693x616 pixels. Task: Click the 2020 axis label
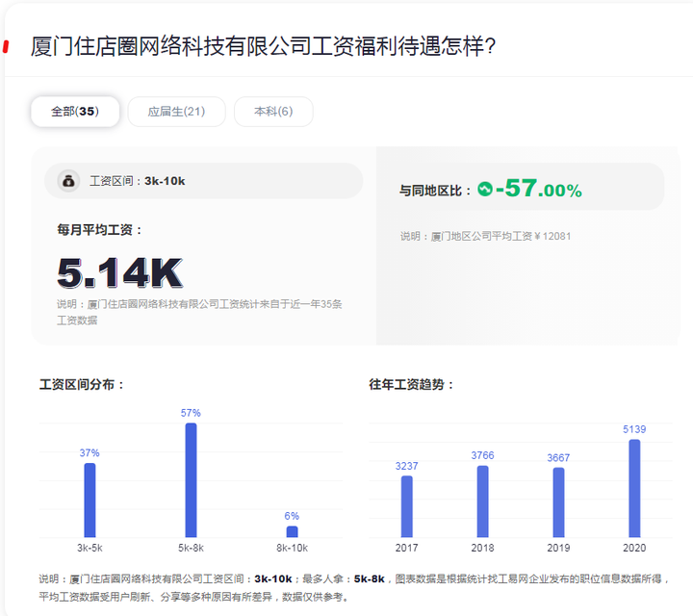[x=634, y=548]
